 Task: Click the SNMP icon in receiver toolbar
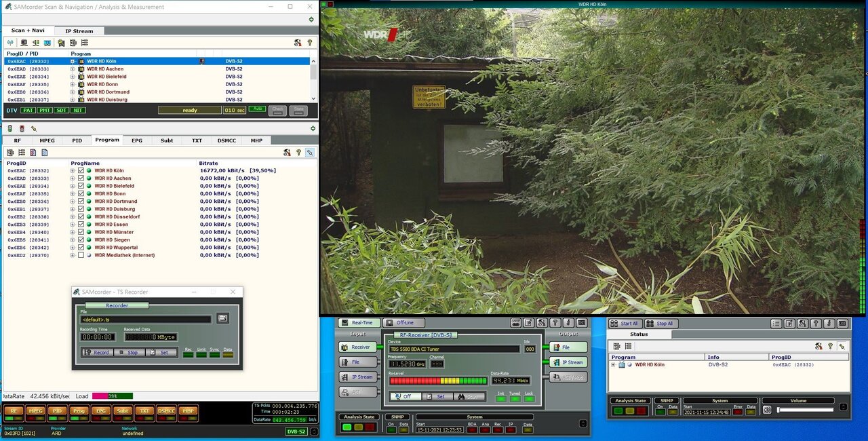(x=515, y=323)
